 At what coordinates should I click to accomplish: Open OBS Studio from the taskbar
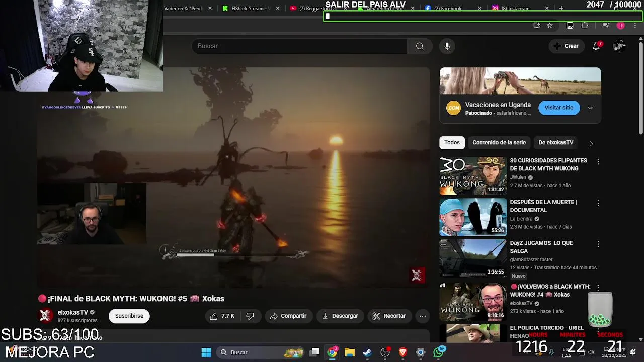click(385, 352)
